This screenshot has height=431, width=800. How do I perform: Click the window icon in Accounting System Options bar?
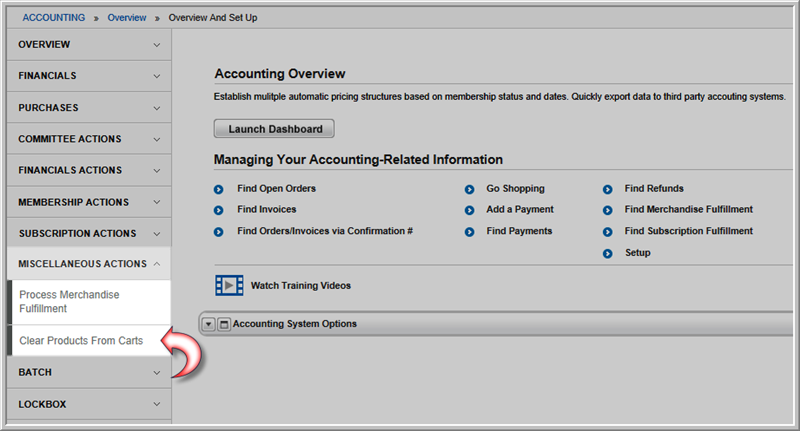(224, 324)
